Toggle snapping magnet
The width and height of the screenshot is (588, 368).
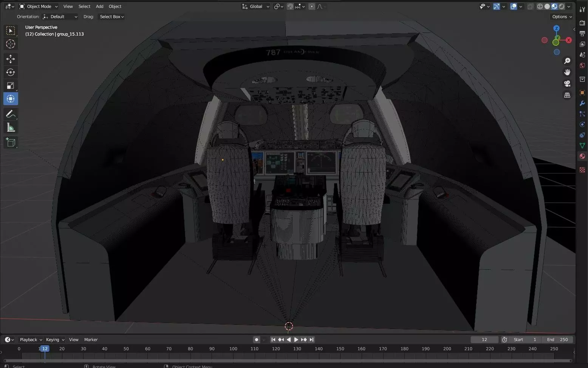click(x=290, y=6)
